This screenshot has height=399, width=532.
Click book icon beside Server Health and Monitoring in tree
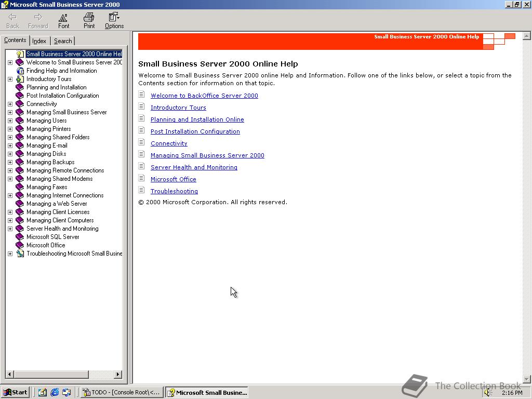point(20,229)
